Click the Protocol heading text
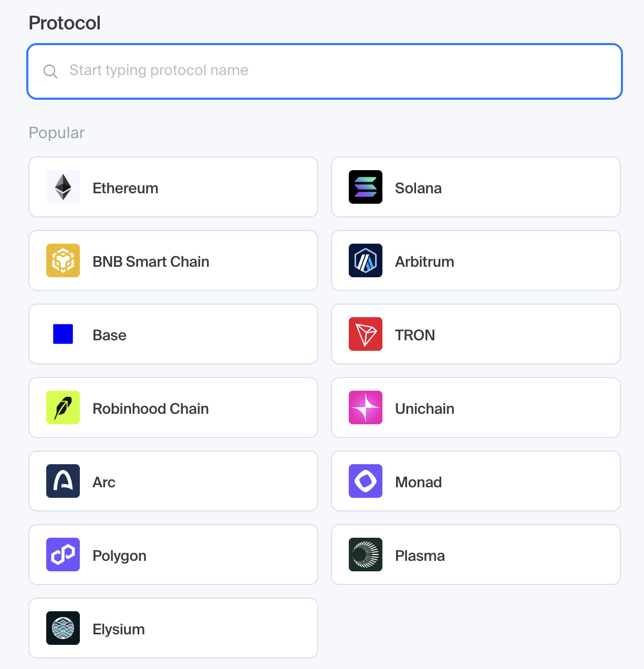 point(65,23)
